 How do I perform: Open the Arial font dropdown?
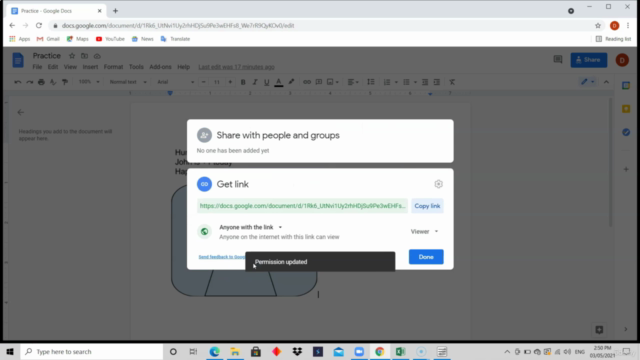coord(176,82)
